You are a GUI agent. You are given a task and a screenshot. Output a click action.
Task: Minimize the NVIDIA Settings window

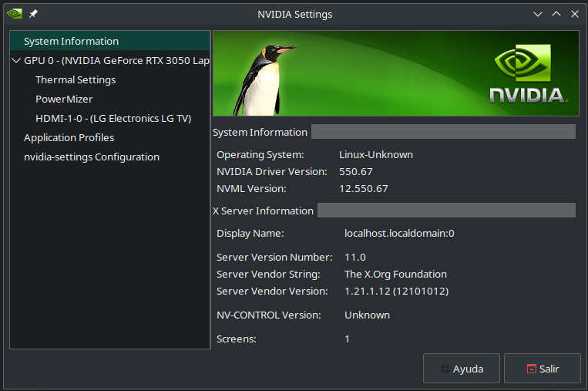(x=539, y=14)
